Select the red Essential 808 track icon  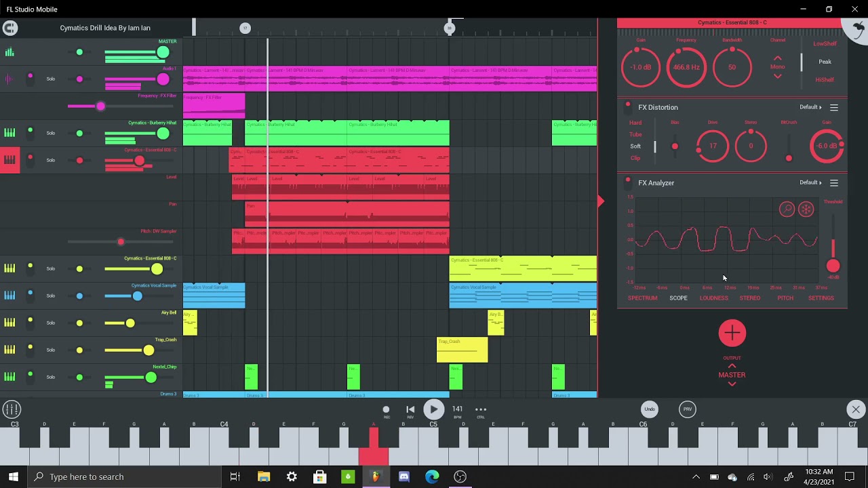9,161
